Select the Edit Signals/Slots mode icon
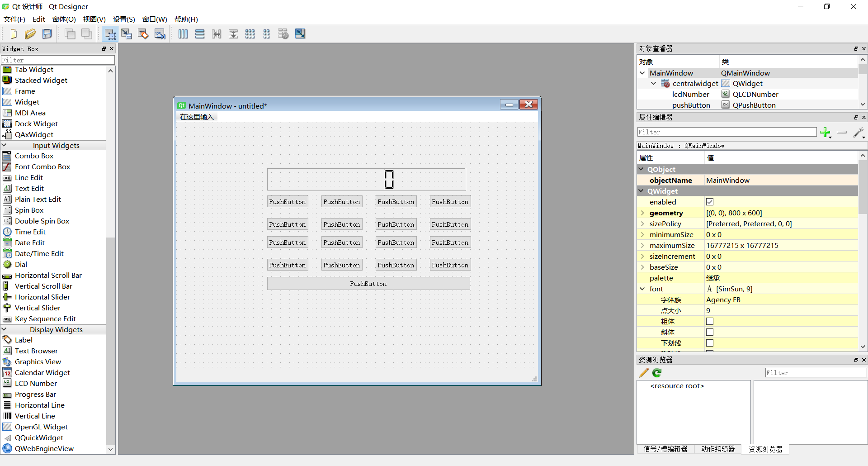Screen dimensions: 868x466 click(127, 33)
